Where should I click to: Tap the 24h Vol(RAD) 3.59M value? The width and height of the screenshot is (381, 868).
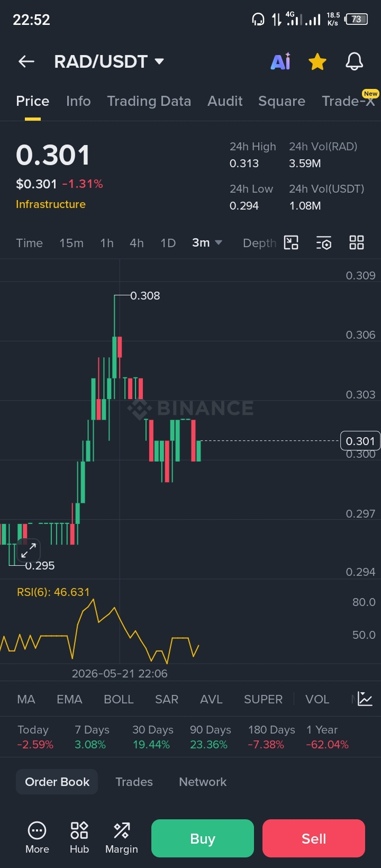pos(305,164)
